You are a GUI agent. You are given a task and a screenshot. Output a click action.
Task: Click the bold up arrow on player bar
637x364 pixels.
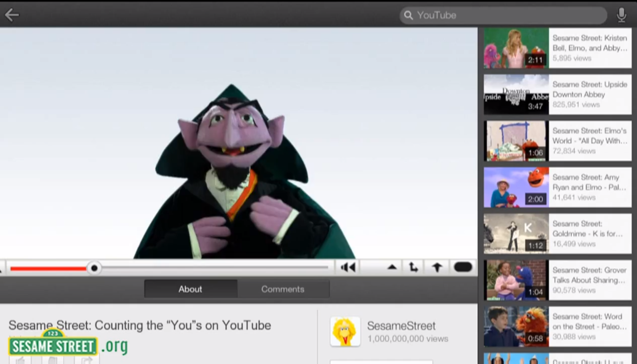coord(437,268)
